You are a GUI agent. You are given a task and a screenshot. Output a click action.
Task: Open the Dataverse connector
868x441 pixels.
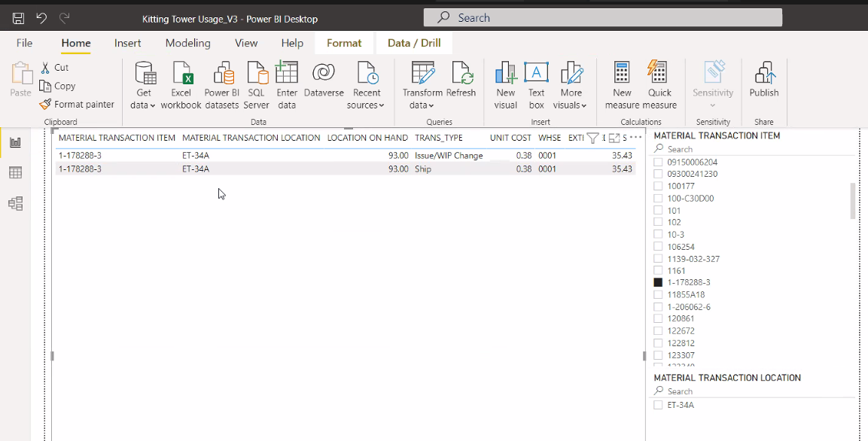[324, 80]
